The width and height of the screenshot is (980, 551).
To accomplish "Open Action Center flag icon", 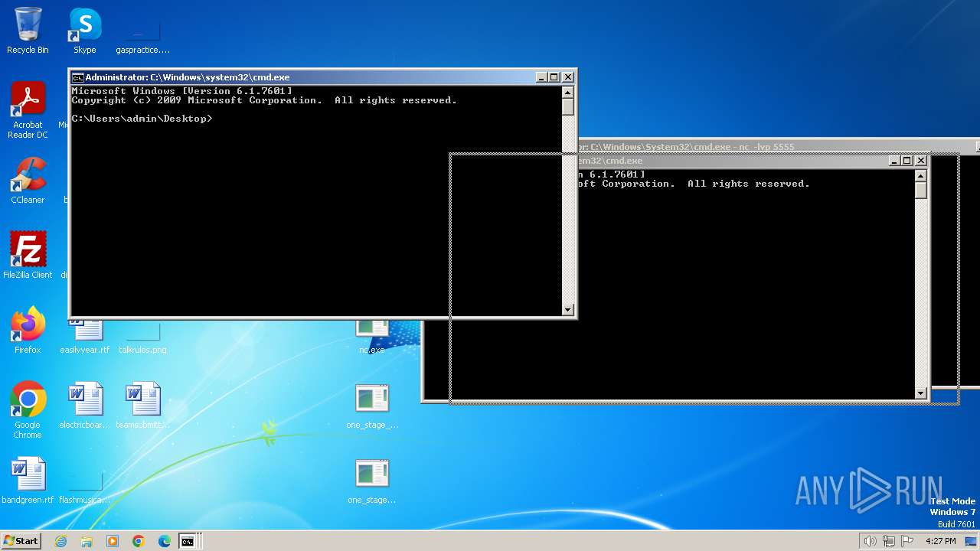I will (x=906, y=541).
